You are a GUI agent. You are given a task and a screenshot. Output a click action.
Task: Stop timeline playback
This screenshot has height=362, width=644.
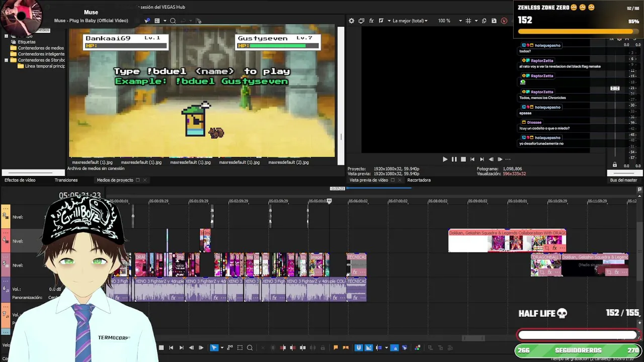pyautogui.click(x=161, y=347)
